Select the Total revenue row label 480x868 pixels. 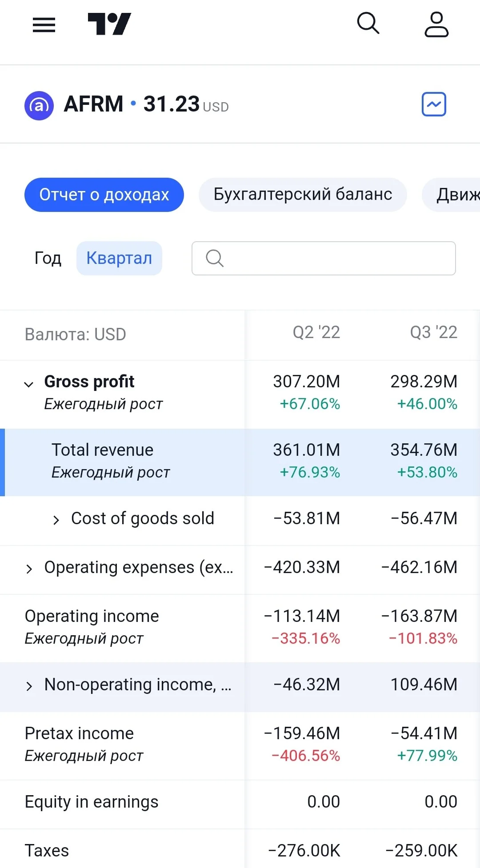(x=103, y=450)
